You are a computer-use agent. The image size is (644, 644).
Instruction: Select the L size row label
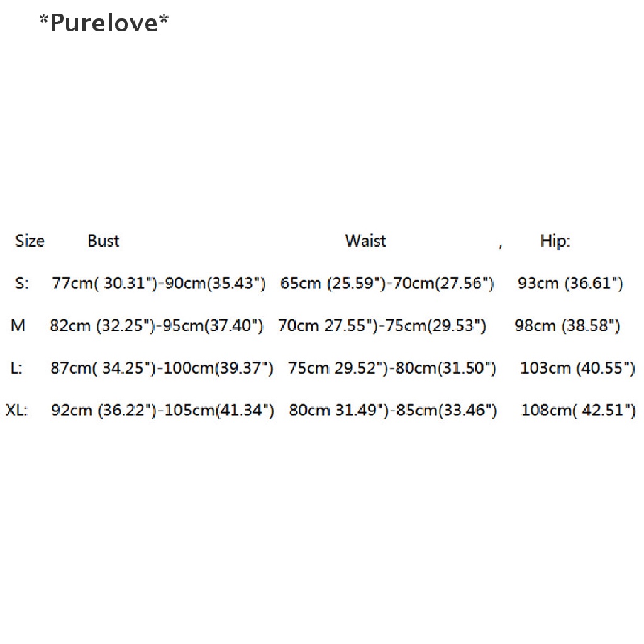[17, 369]
